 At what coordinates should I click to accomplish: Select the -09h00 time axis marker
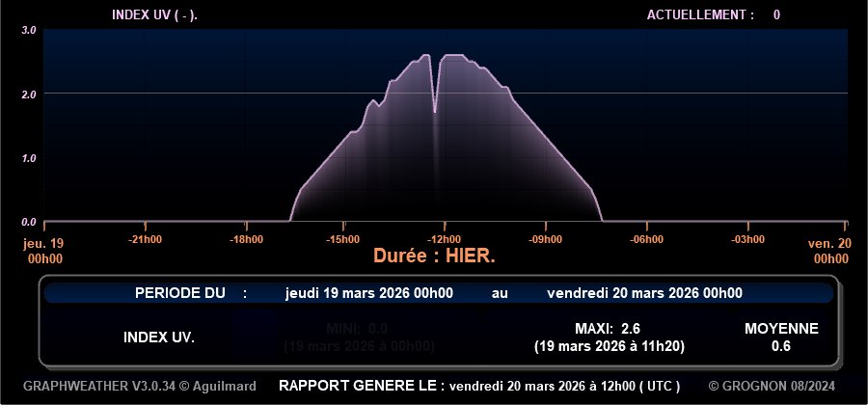point(545,239)
